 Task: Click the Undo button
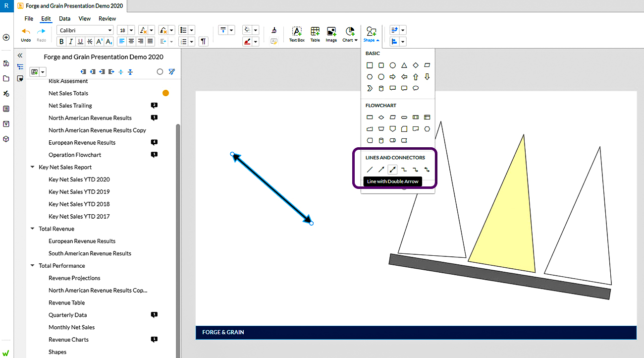click(x=26, y=34)
